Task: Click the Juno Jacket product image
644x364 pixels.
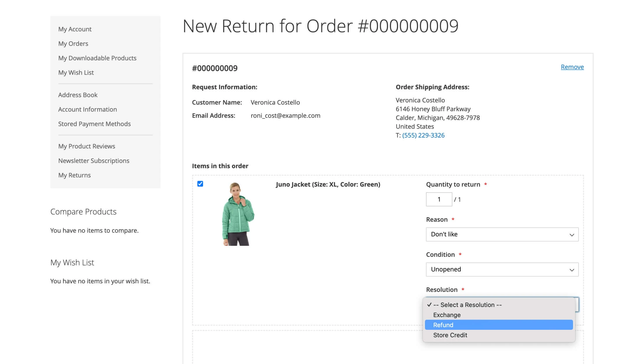Action: point(237,214)
